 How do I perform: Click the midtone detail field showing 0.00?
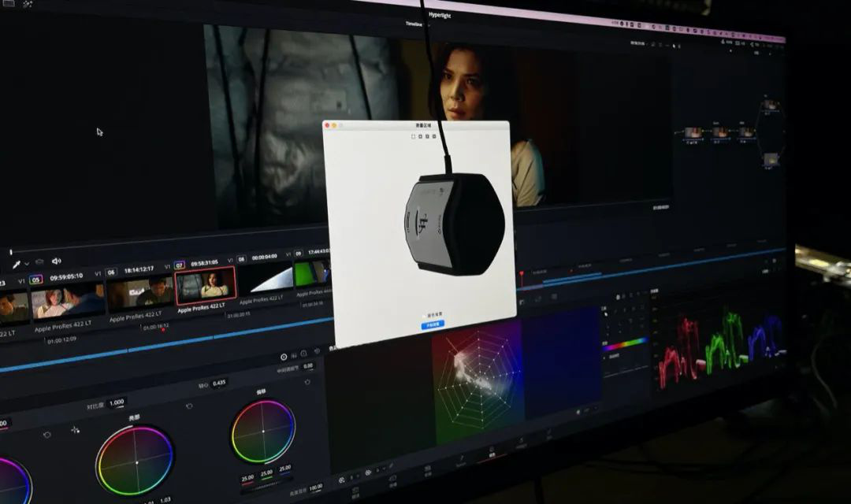pos(308,366)
